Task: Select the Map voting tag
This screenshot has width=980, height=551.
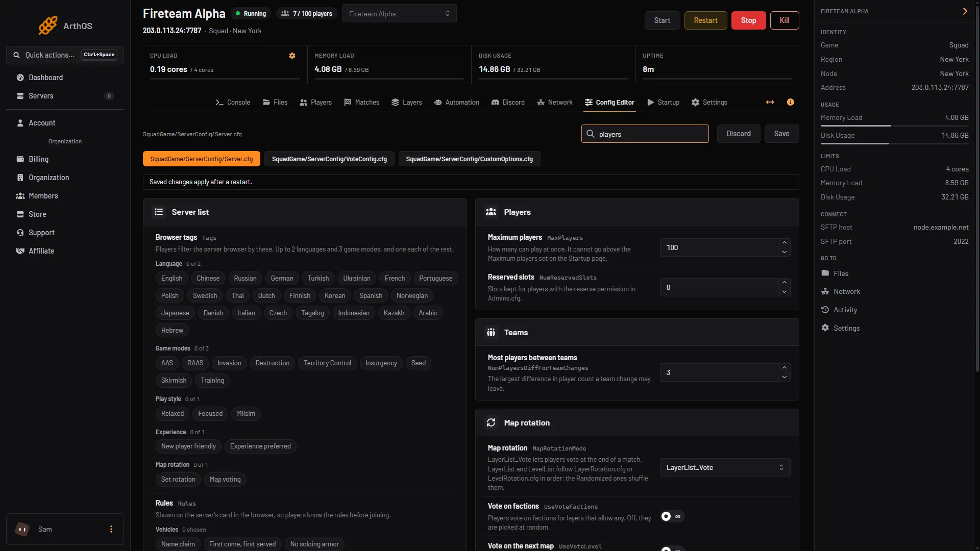Action: 225,479
